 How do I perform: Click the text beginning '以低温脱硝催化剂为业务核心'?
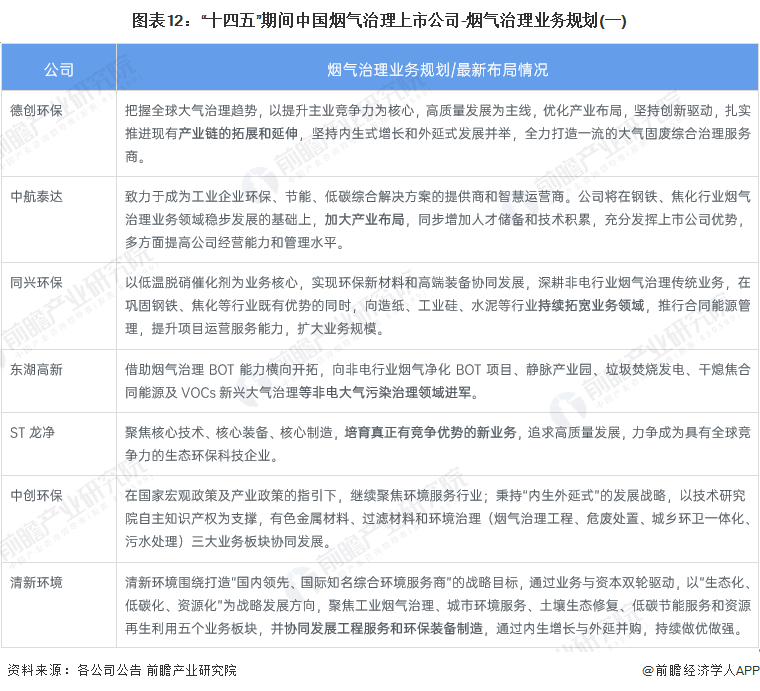pos(438,306)
